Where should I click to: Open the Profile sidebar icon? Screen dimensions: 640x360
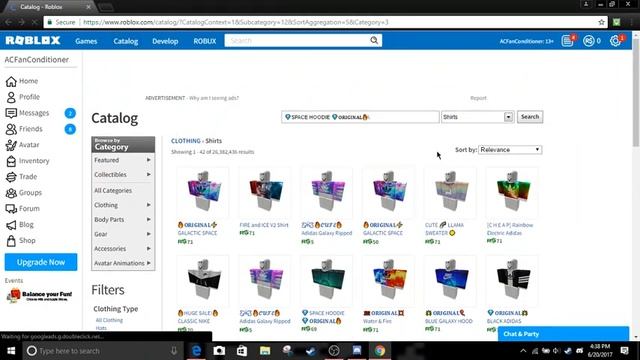[11, 97]
